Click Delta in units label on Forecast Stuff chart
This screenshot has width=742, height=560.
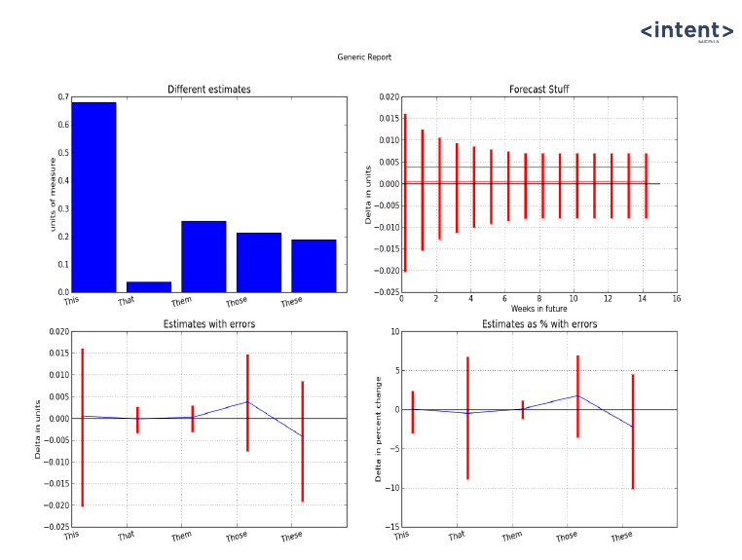pos(369,195)
